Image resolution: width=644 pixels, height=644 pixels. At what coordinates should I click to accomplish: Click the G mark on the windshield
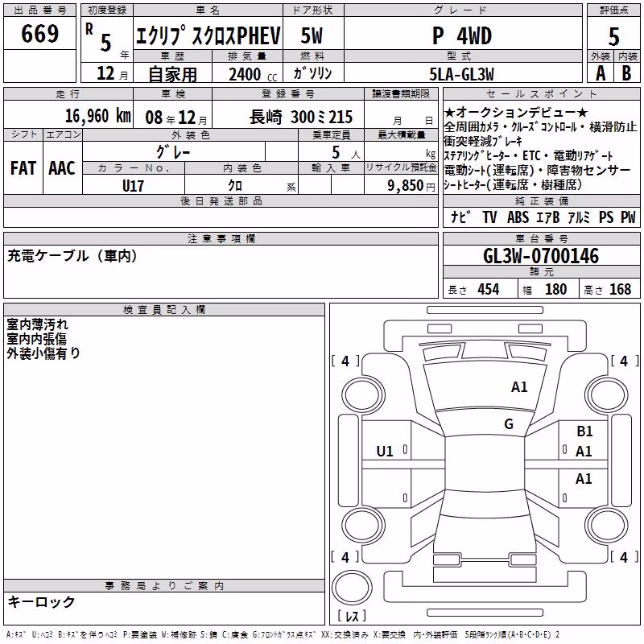coord(509,424)
